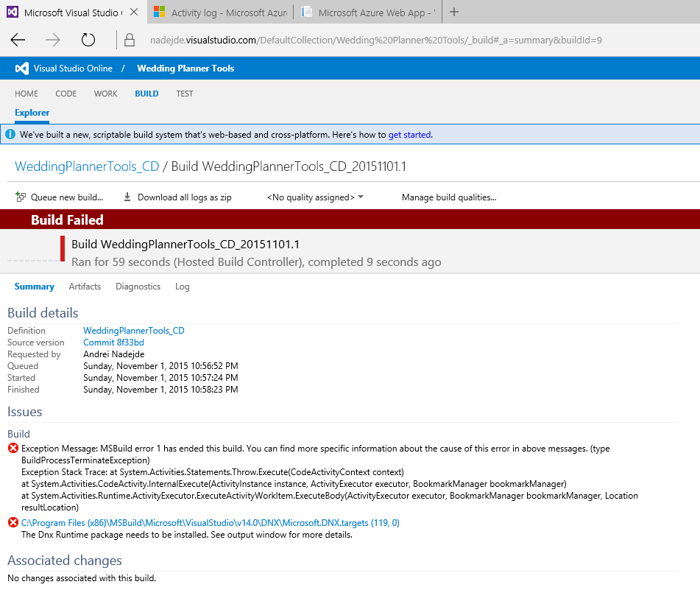Image resolution: width=700 pixels, height=604 pixels.
Task: Click the Download all logs icon
Action: [127, 197]
